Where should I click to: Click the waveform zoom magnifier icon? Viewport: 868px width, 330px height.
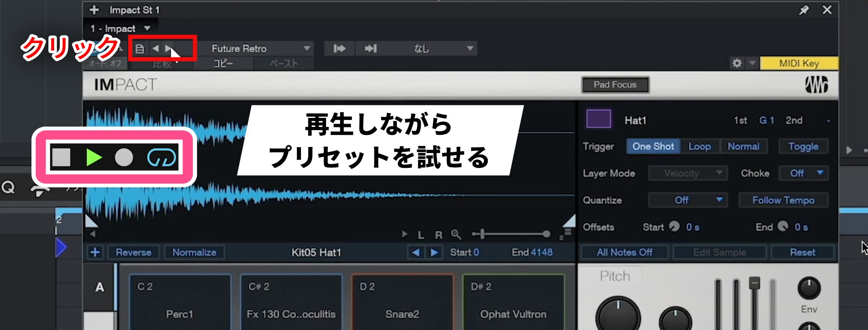click(456, 234)
